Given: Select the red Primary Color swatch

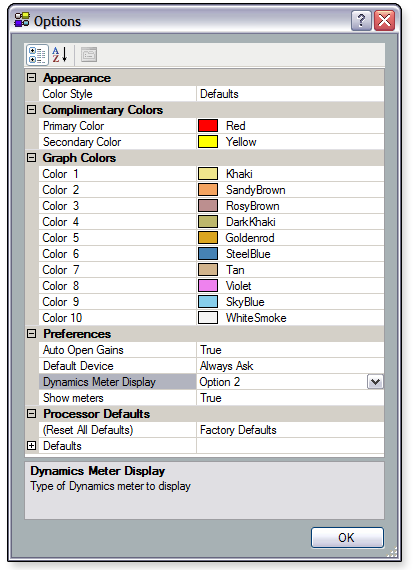Looking at the screenshot, I should [x=208, y=126].
